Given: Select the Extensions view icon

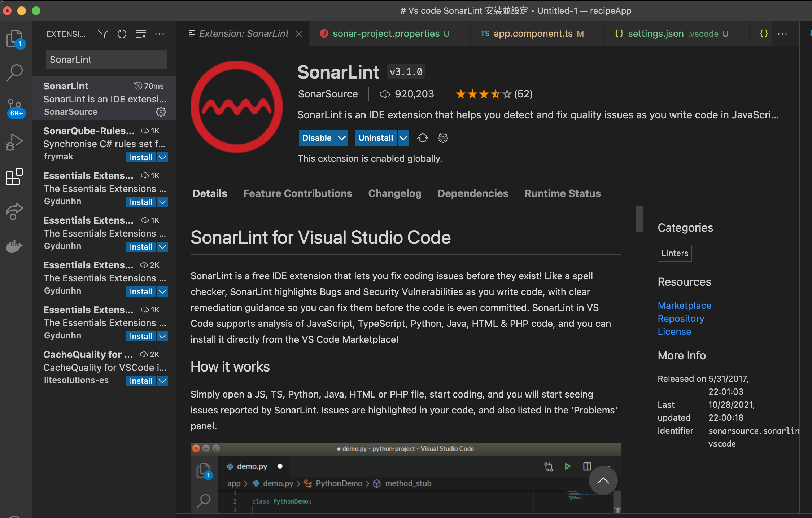Looking at the screenshot, I should point(15,177).
